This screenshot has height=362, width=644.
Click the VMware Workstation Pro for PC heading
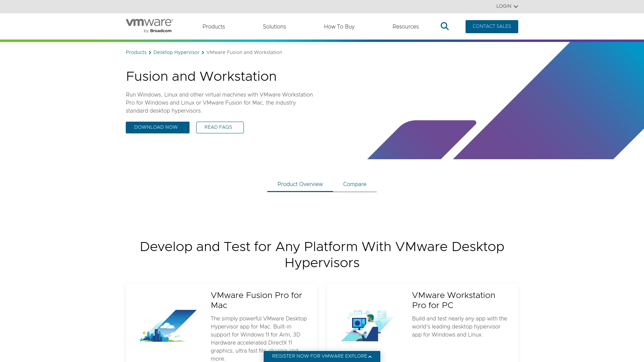pyautogui.click(x=453, y=300)
